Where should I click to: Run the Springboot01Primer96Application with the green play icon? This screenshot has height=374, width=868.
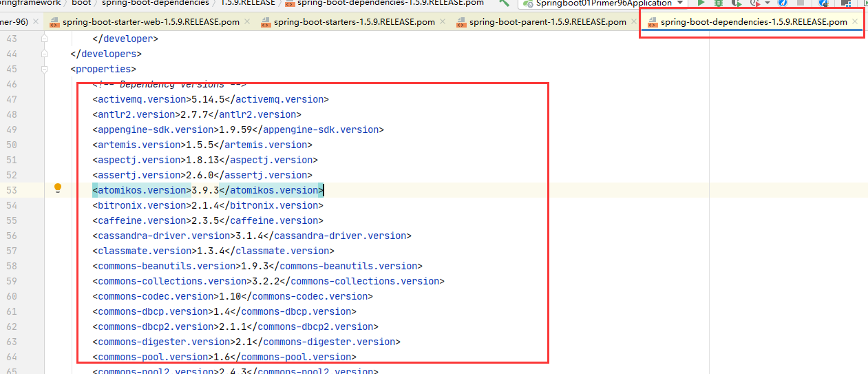tap(701, 3)
